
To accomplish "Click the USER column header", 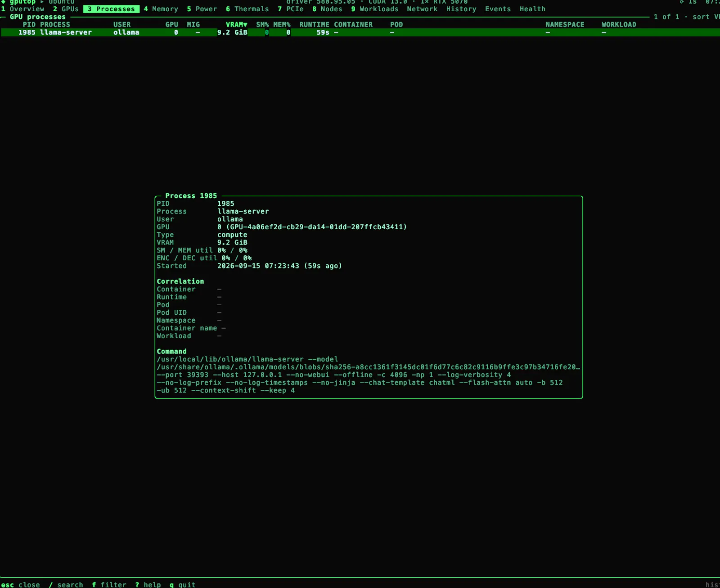I will (122, 25).
